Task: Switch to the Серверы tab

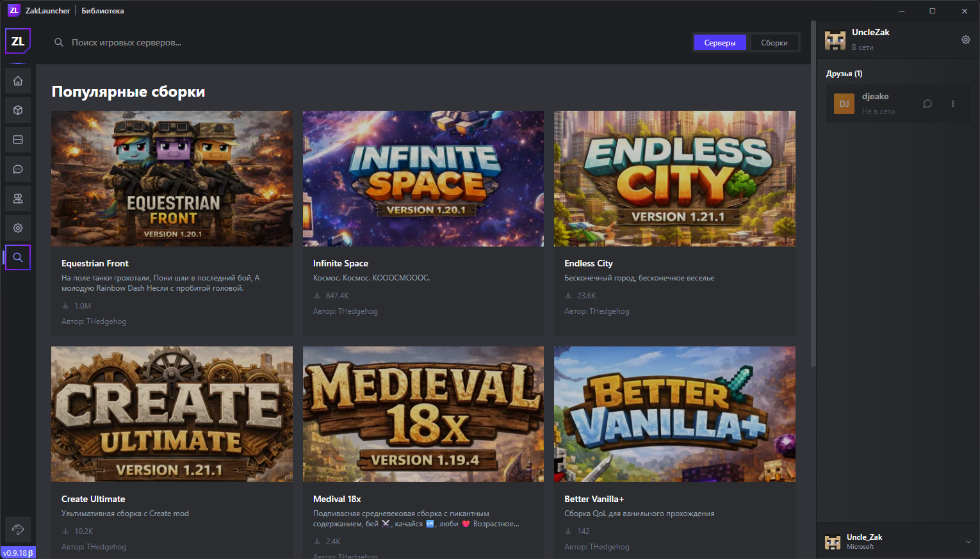Action: click(720, 43)
